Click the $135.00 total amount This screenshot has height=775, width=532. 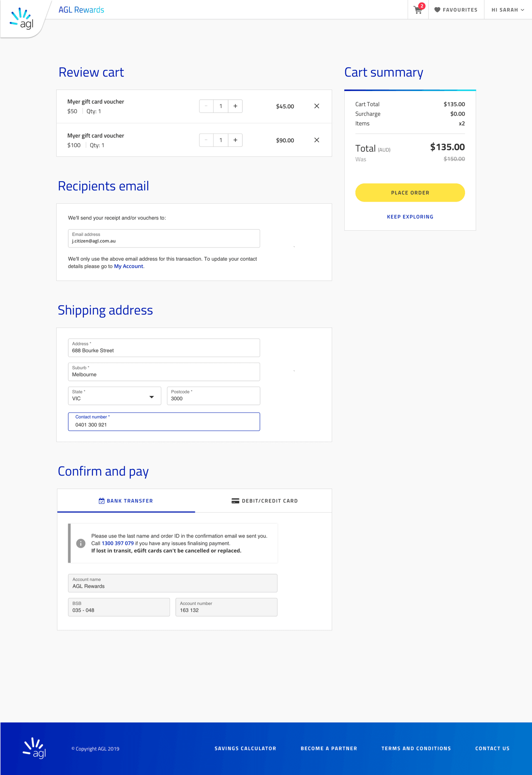coord(447,147)
